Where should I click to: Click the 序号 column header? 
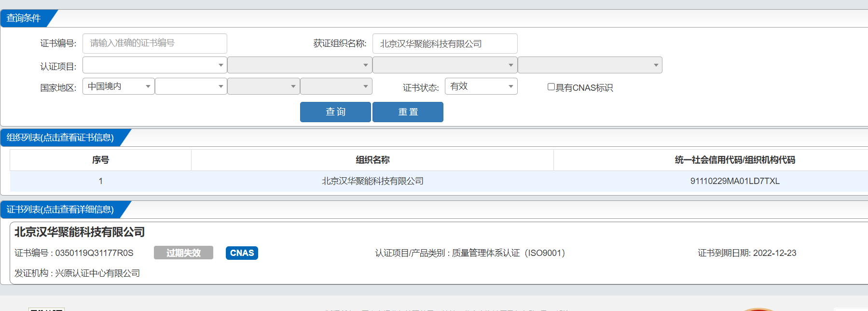tap(100, 160)
